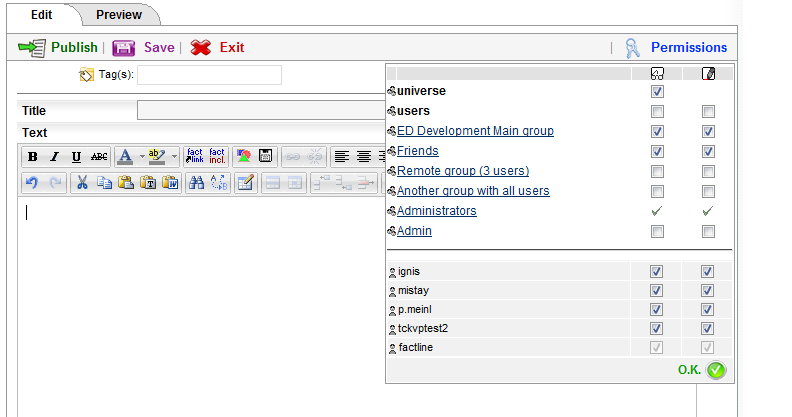
Task: Redo the last edit
Action: pyautogui.click(x=55, y=183)
